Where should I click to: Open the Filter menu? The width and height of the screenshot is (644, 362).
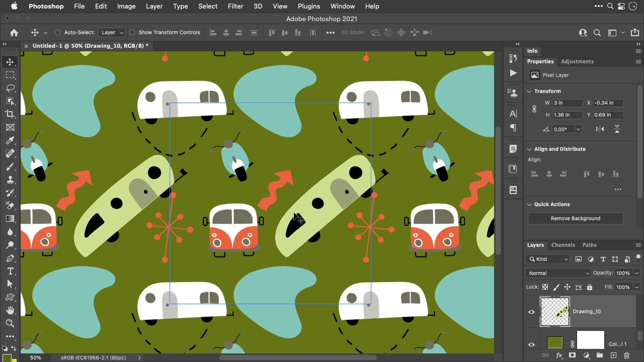point(235,6)
